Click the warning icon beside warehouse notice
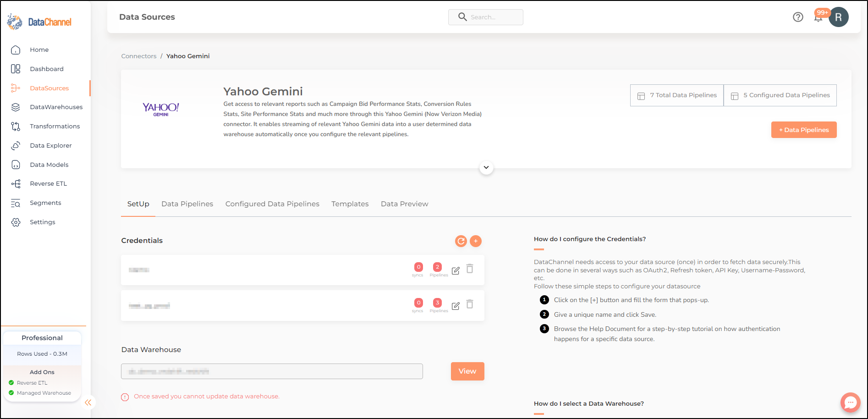868x419 pixels. 125,397
